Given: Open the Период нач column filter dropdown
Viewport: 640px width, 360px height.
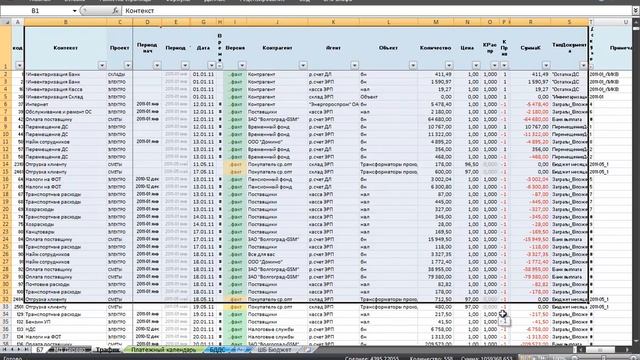Looking at the screenshot, I should coord(157,65).
